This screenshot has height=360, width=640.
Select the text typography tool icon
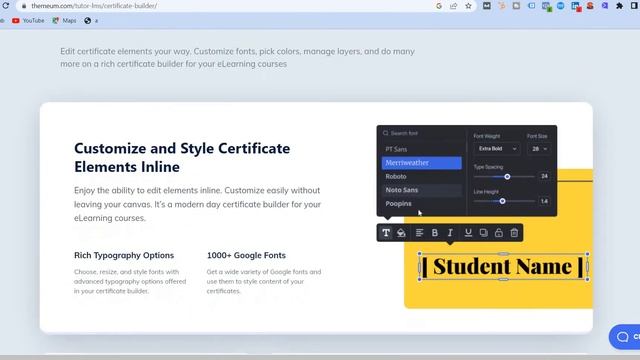pyautogui.click(x=386, y=233)
